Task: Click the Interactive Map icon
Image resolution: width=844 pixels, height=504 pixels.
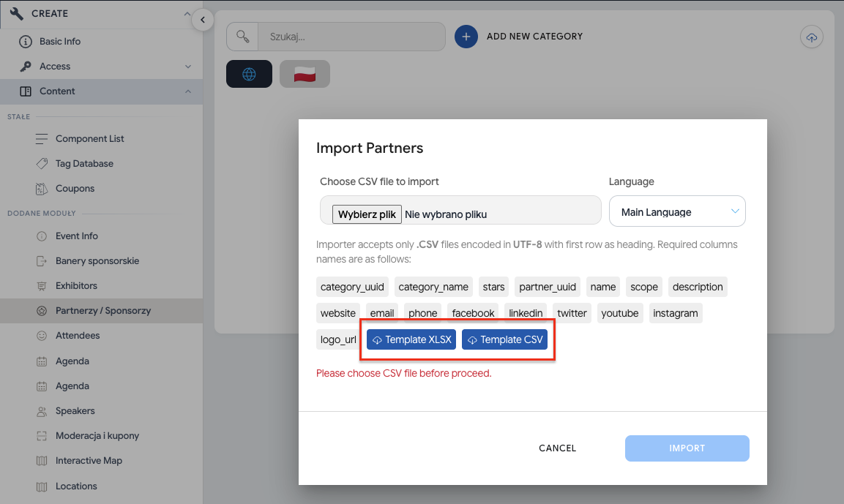Action: (x=42, y=461)
